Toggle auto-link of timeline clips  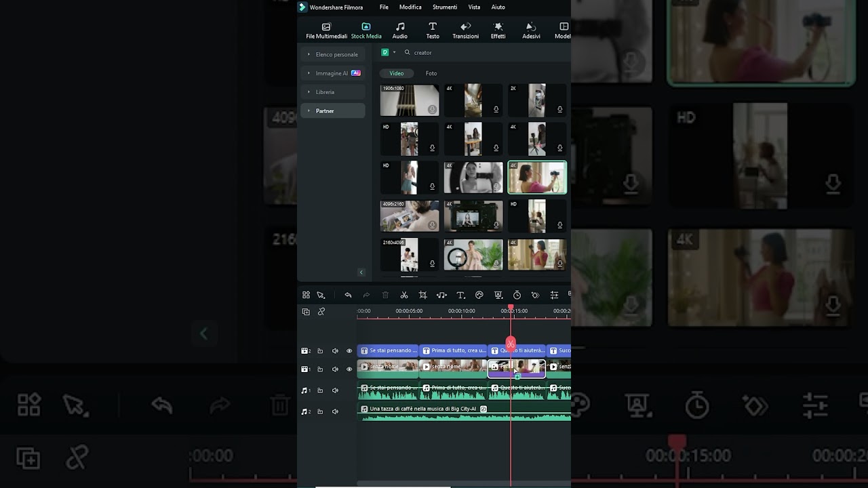click(x=321, y=312)
